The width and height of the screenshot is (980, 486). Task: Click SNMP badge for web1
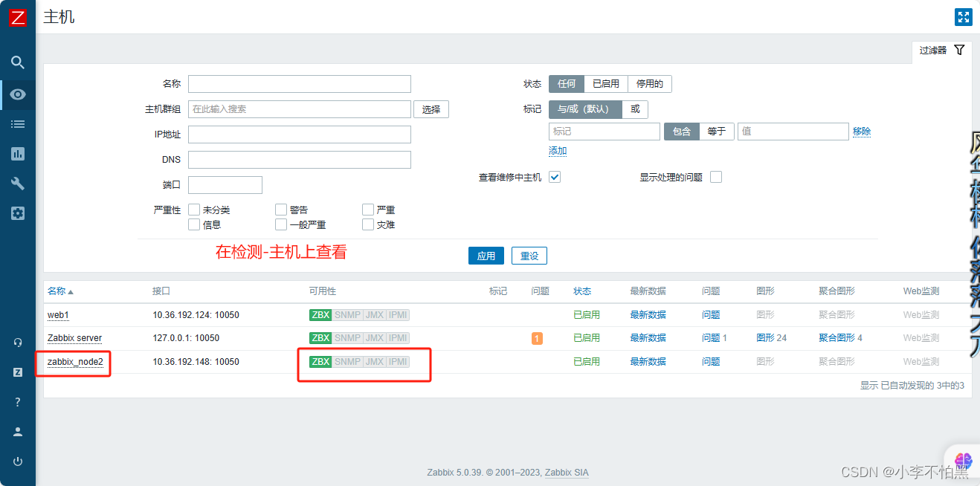347,315
